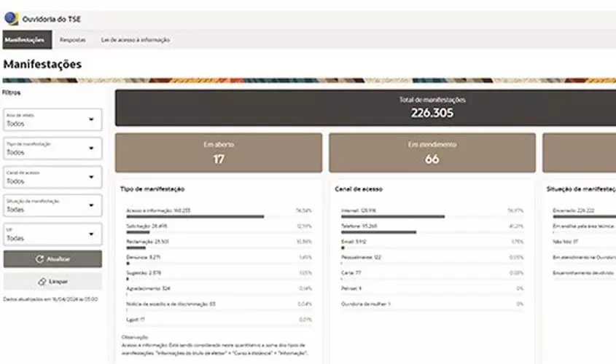Select the Em atendimento 66 card
The image size is (616, 364).
click(432, 153)
